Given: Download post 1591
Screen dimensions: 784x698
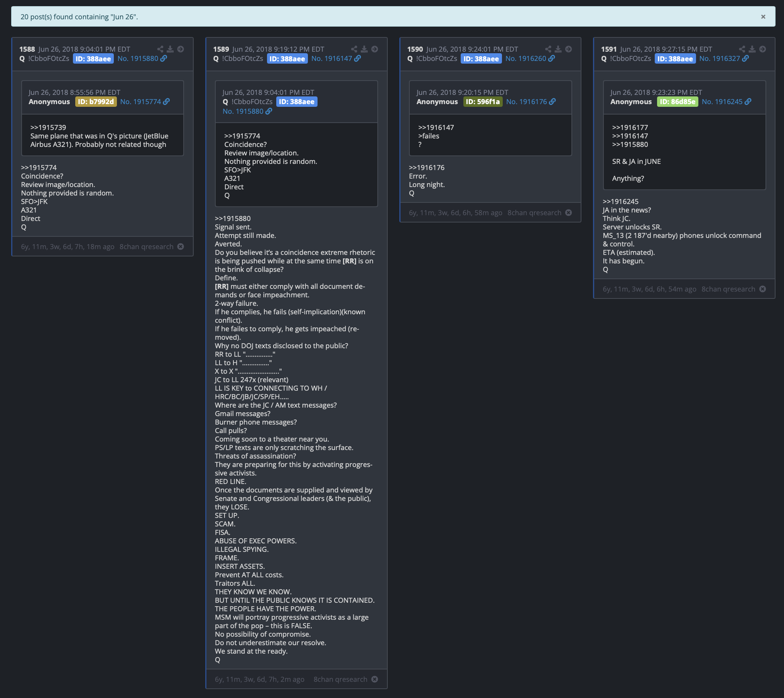Looking at the screenshot, I should (752, 49).
